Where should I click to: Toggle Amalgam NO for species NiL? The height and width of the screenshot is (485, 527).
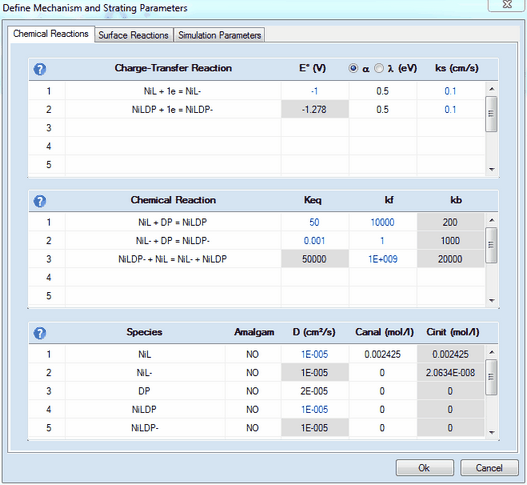click(x=253, y=354)
